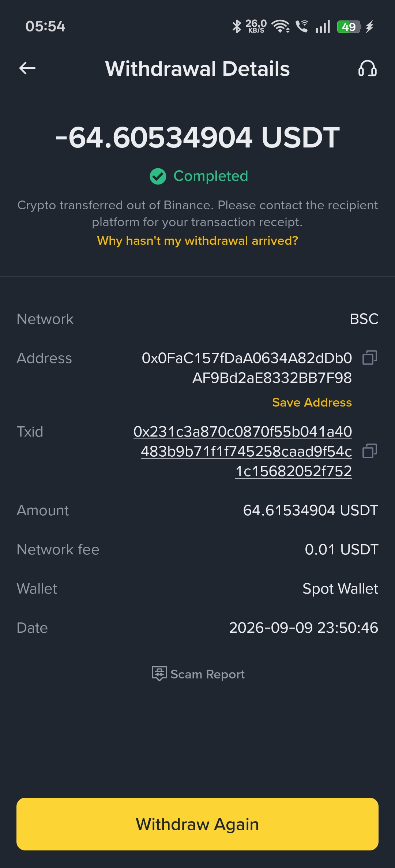Tap the Bluetooth status icon
The width and height of the screenshot is (395, 868).
237,26
